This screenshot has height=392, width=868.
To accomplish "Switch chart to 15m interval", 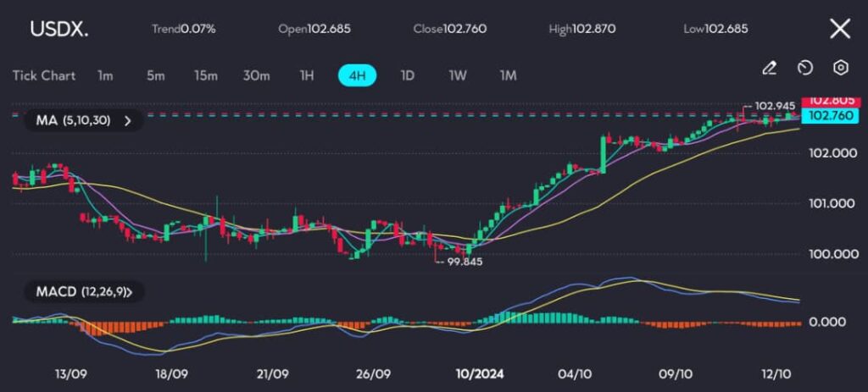I will click(205, 75).
